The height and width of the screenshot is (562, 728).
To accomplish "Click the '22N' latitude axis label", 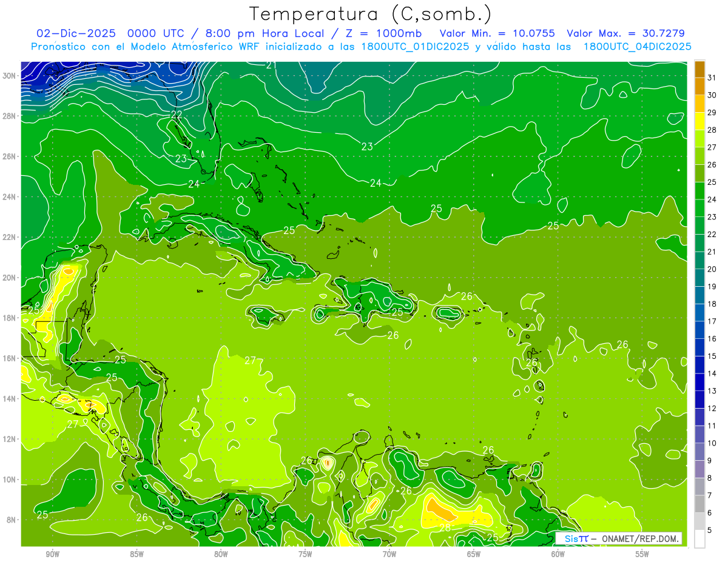I will pos(10,237).
